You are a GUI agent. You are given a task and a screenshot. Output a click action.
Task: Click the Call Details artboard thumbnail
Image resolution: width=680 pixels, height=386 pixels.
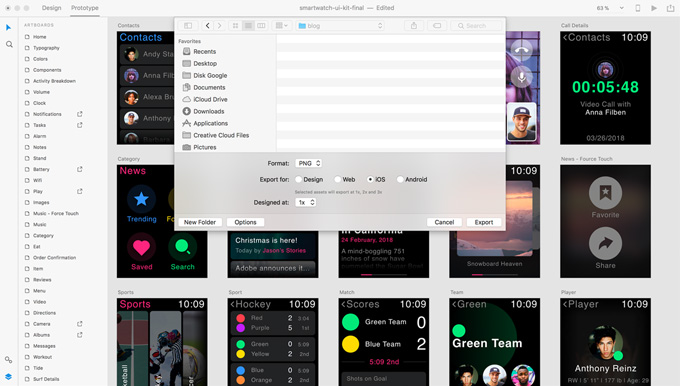[605, 88]
